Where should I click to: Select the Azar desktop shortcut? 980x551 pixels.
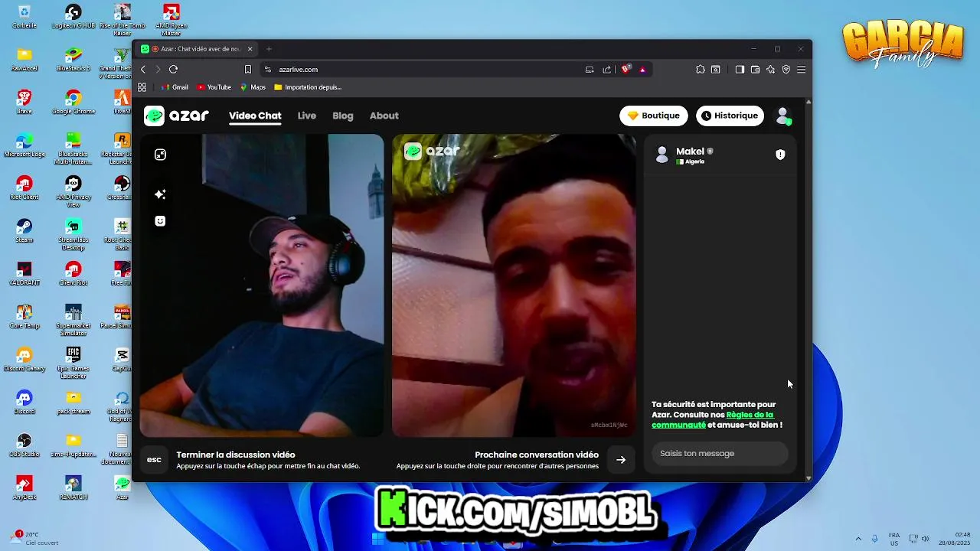tap(122, 488)
